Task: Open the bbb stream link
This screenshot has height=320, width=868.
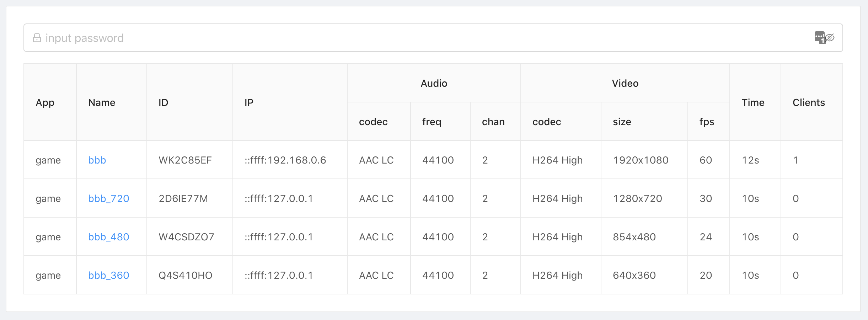Action: [97, 160]
